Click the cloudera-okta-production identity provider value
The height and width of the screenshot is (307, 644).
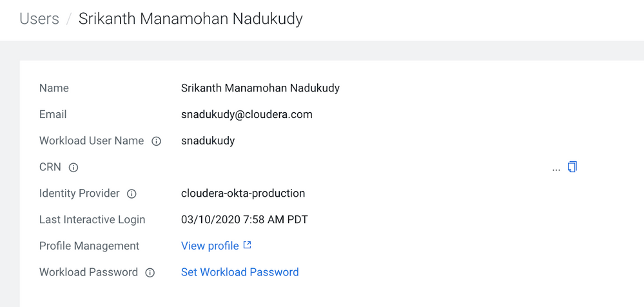[x=243, y=193]
